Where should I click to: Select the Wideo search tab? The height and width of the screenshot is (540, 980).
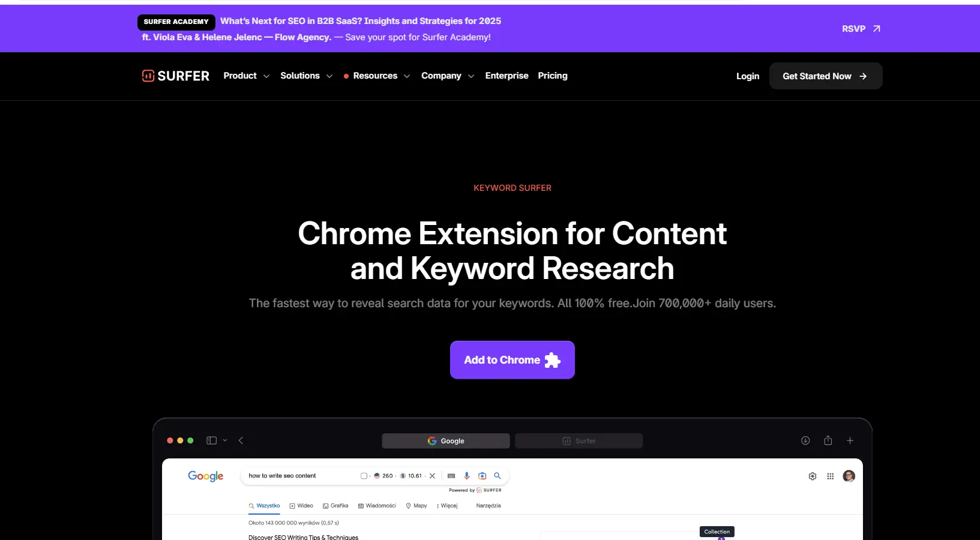coord(301,506)
